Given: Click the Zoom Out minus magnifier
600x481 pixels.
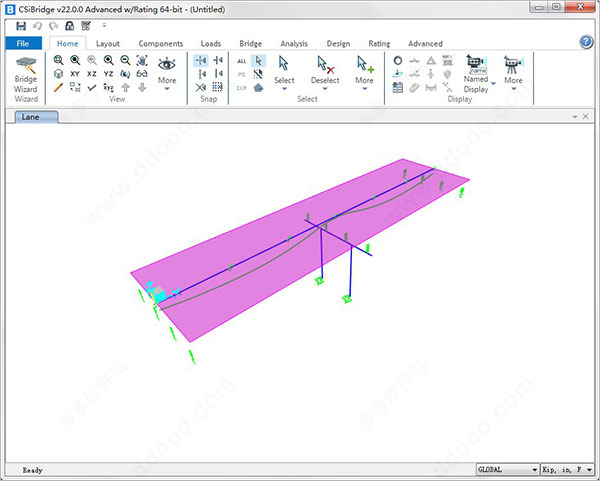Looking at the screenshot, I should (x=125, y=60).
